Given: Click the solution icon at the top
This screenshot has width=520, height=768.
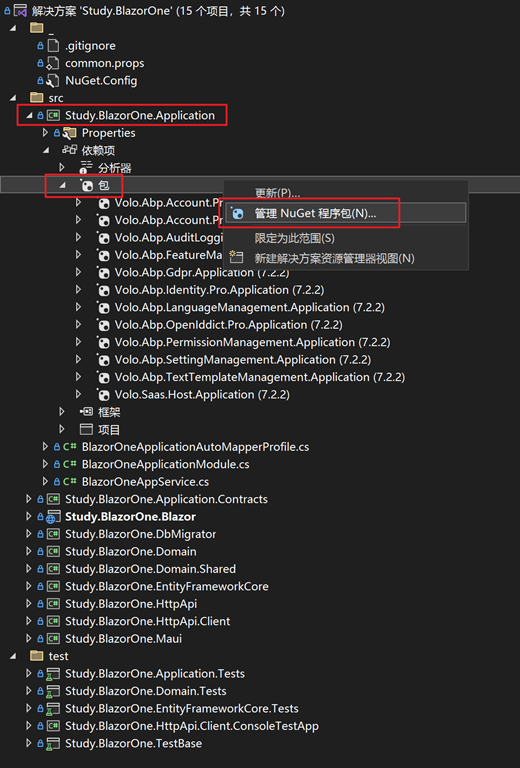Looking at the screenshot, I should (x=20, y=10).
